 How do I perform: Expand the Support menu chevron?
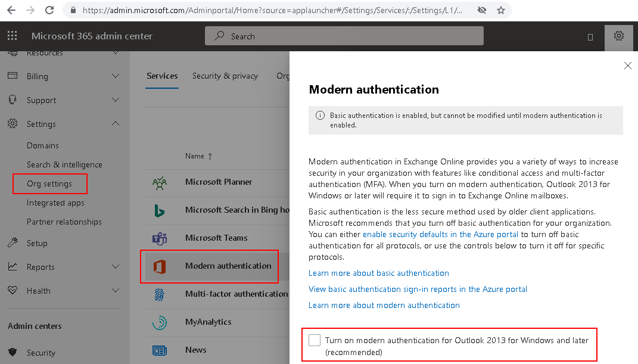coord(116,99)
